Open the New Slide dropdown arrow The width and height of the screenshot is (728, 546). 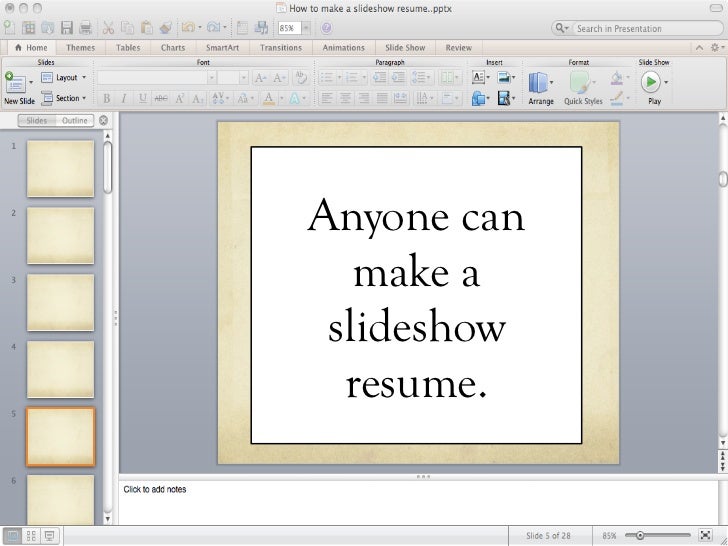[x=31, y=83]
